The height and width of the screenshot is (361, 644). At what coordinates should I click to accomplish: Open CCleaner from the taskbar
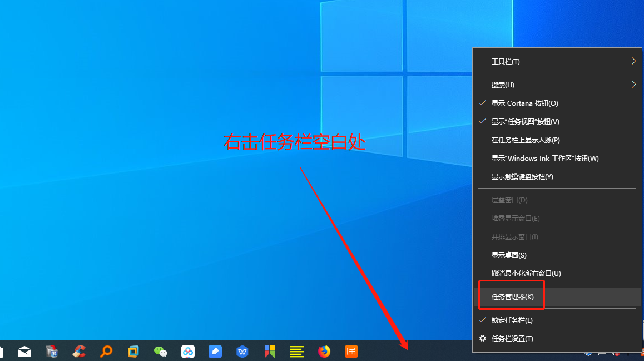tap(78, 352)
